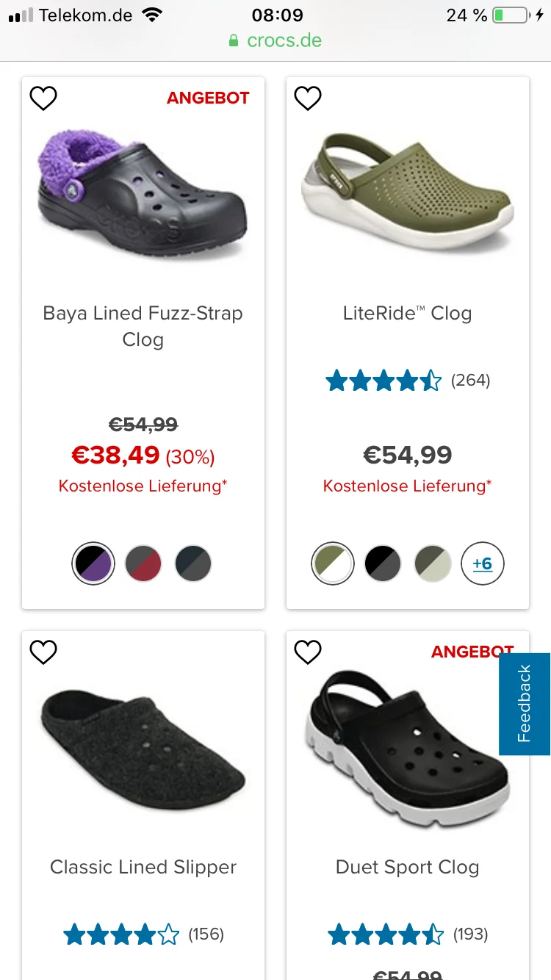Screen dimensions: 551x980
Task: Pick dark grey Baya color swatch
Action: [193, 564]
